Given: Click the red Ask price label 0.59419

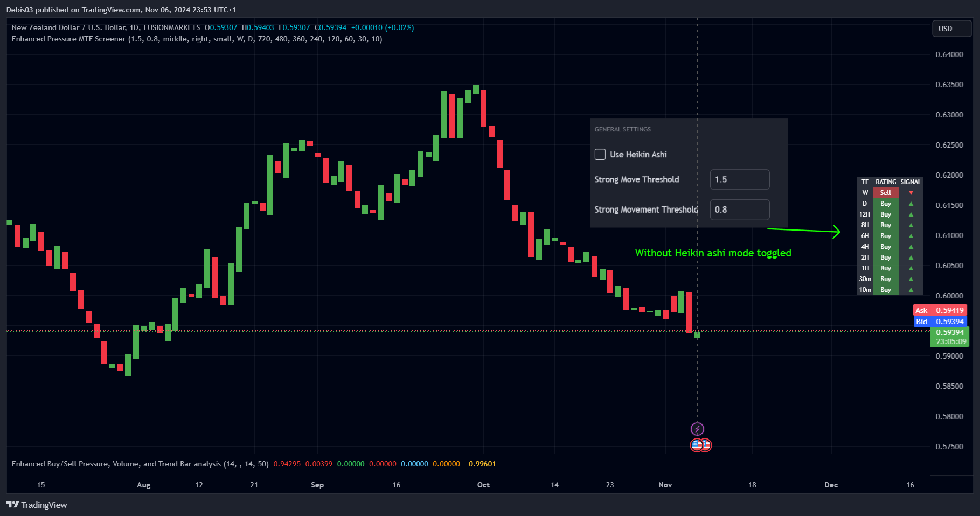Looking at the screenshot, I should coord(940,310).
